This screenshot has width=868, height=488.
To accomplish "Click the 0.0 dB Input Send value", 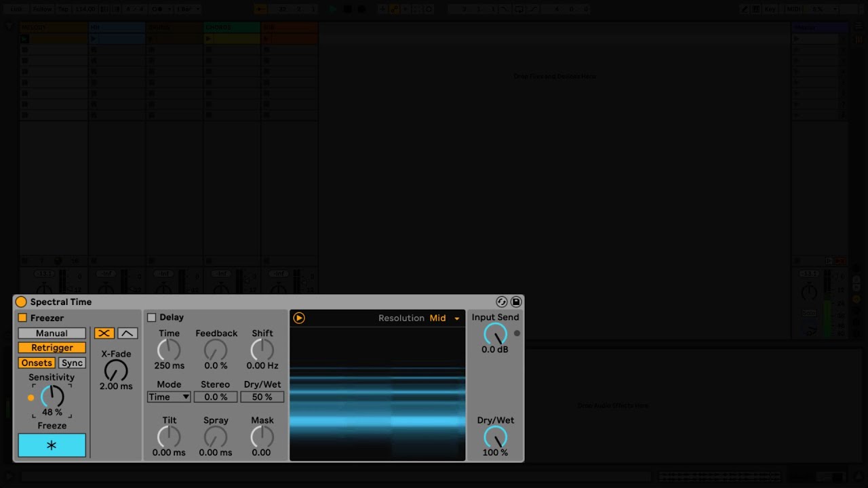I will coord(495,350).
